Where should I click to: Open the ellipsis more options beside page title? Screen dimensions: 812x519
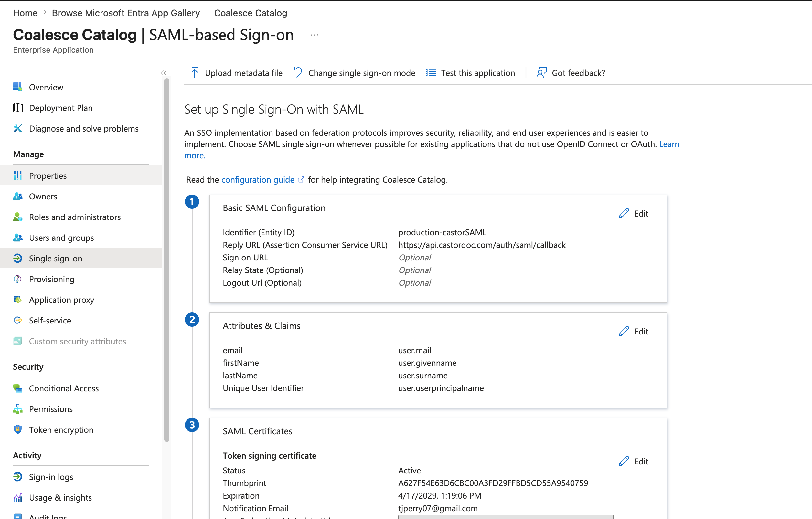tap(314, 35)
